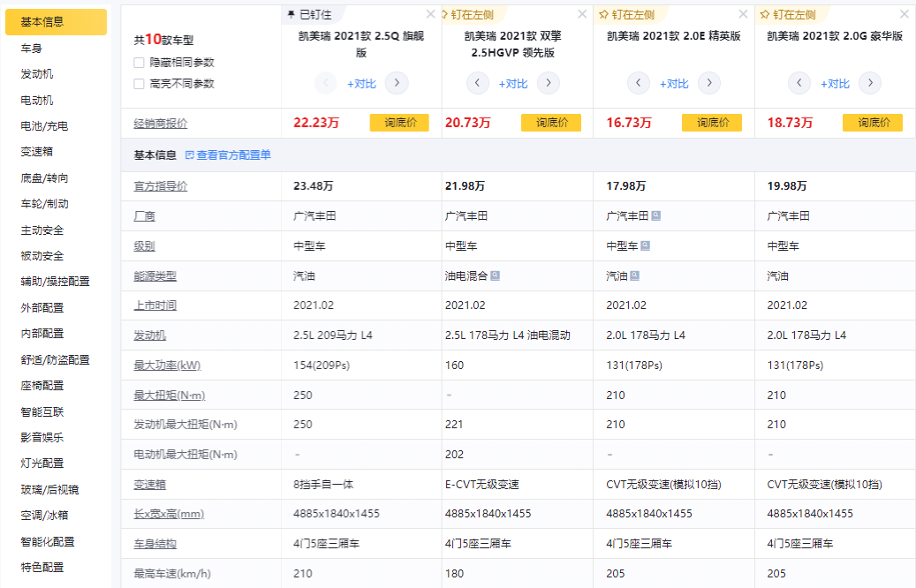Viewport: 916px width, 588px height.
Task: Click +对比 for 2.5Q 旗舰版
Action: tap(361, 84)
